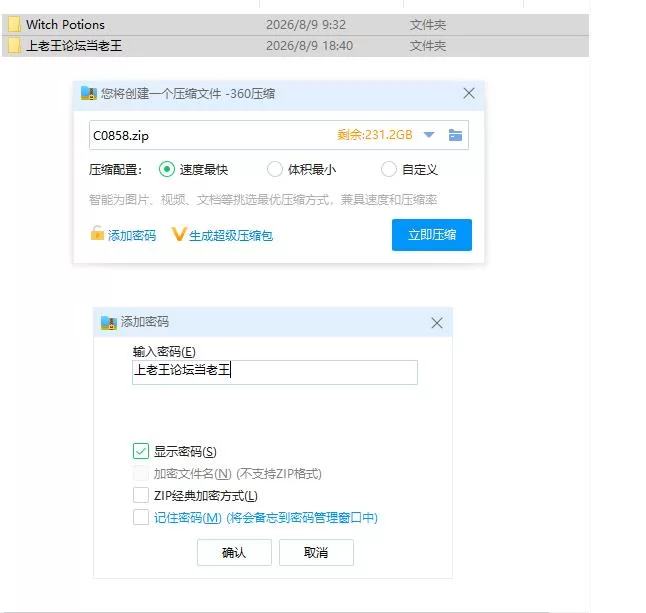This screenshot has width=646, height=613.
Task: Enable the 记住密码(M) checkbox
Action: (x=141, y=517)
